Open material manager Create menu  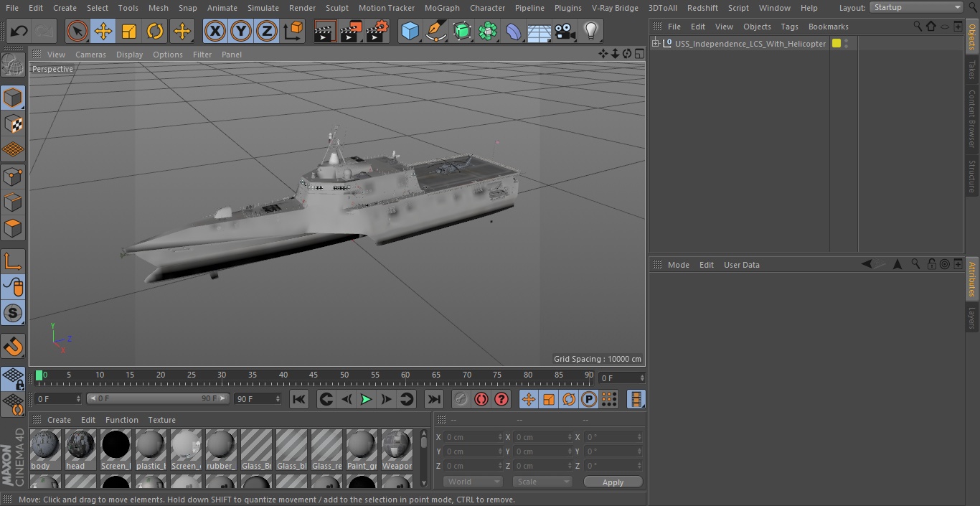coord(59,420)
